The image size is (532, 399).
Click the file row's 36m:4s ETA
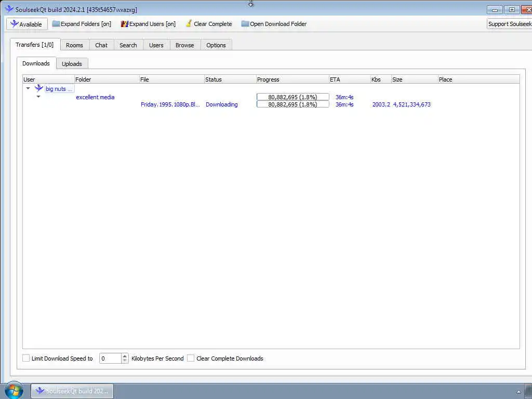click(x=344, y=104)
